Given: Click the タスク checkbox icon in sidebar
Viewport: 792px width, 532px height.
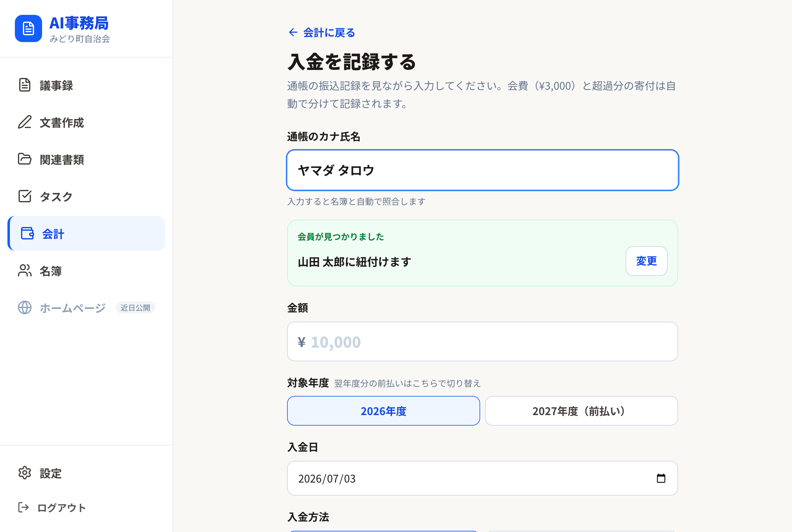Looking at the screenshot, I should [x=24, y=196].
